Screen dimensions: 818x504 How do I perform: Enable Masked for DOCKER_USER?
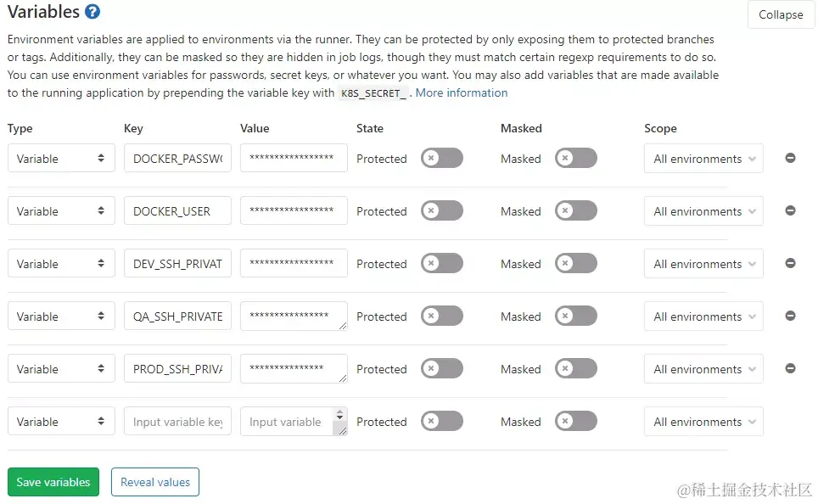coord(576,210)
